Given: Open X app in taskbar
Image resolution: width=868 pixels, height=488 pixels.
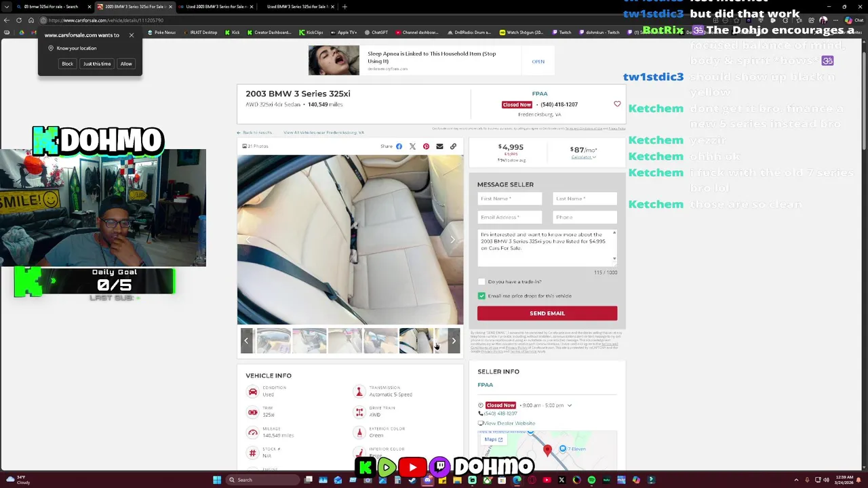Looking at the screenshot, I should [561, 480].
